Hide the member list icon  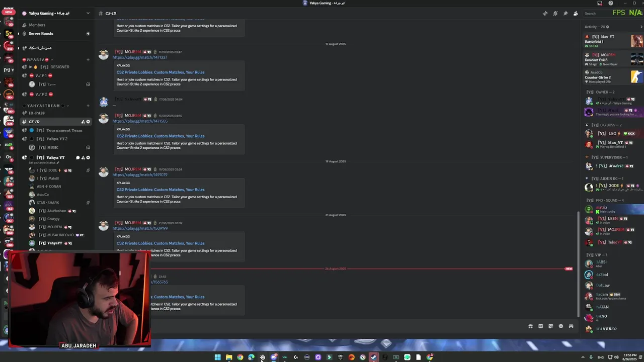tap(576, 14)
